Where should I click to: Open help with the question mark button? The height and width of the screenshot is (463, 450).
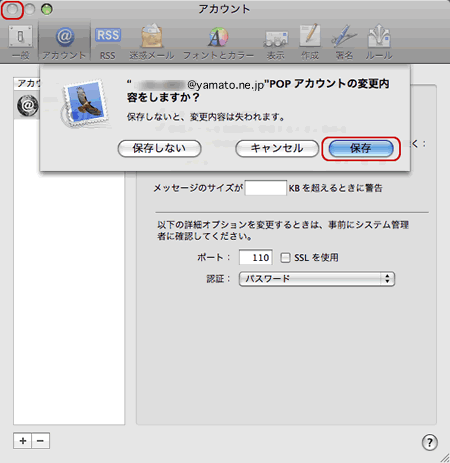pyautogui.click(x=430, y=443)
